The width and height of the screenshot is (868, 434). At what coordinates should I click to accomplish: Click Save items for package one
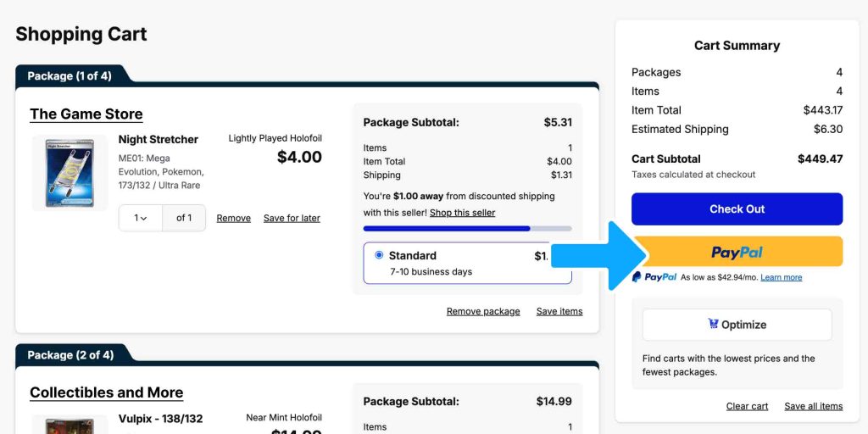pos(559,311)
